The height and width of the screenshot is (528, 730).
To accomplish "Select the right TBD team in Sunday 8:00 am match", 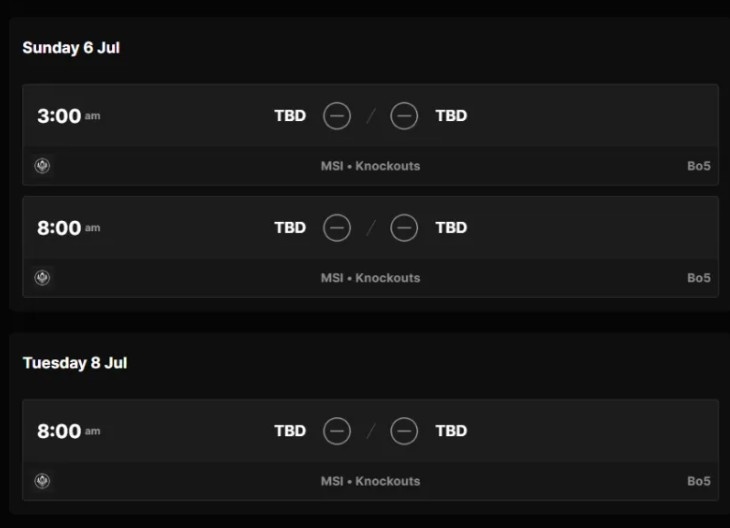I will [x=451, y=228].
